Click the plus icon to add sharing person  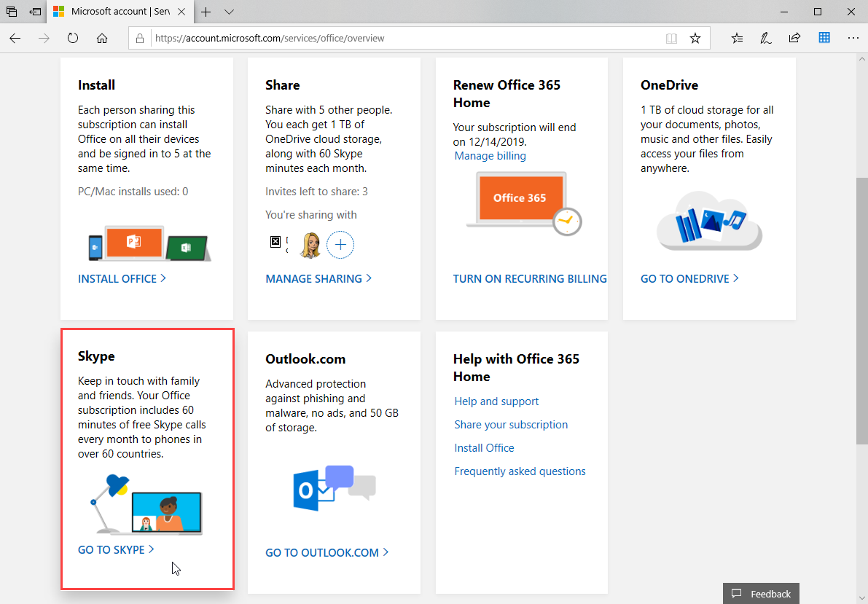tap(340, 245)
